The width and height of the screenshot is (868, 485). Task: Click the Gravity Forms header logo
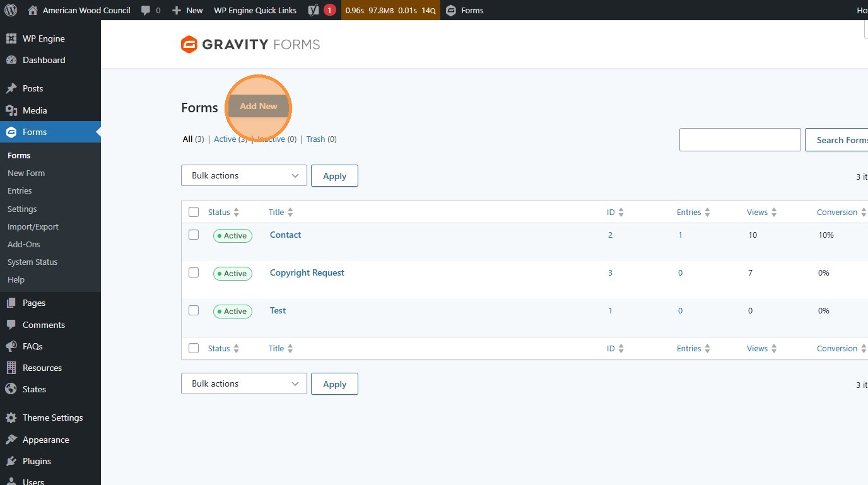point(250,44)
